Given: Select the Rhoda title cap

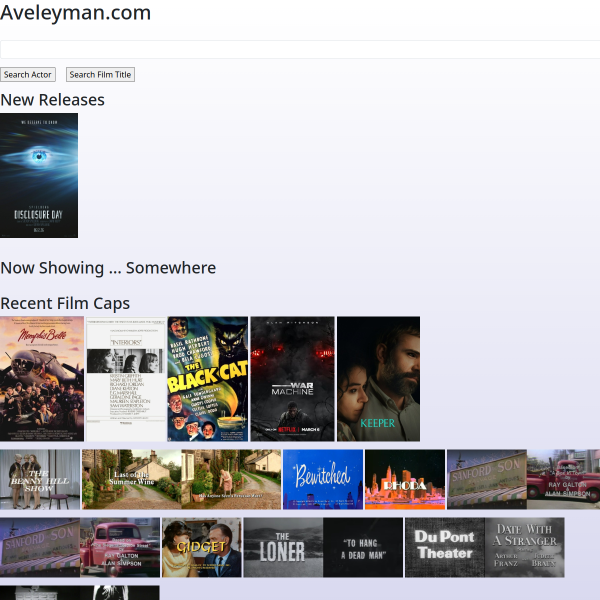Looking at the screenshot, I should [405, 479].
